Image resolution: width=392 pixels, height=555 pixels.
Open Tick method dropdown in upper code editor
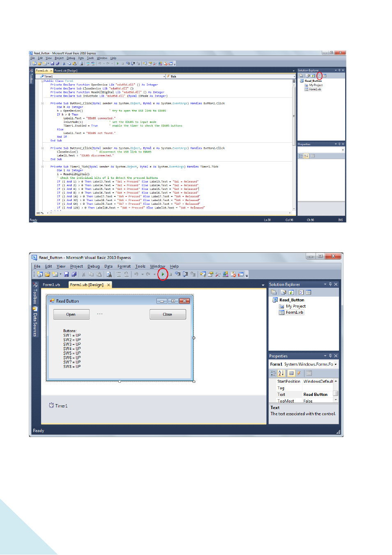pyautogui.click(x=294, y=76)
